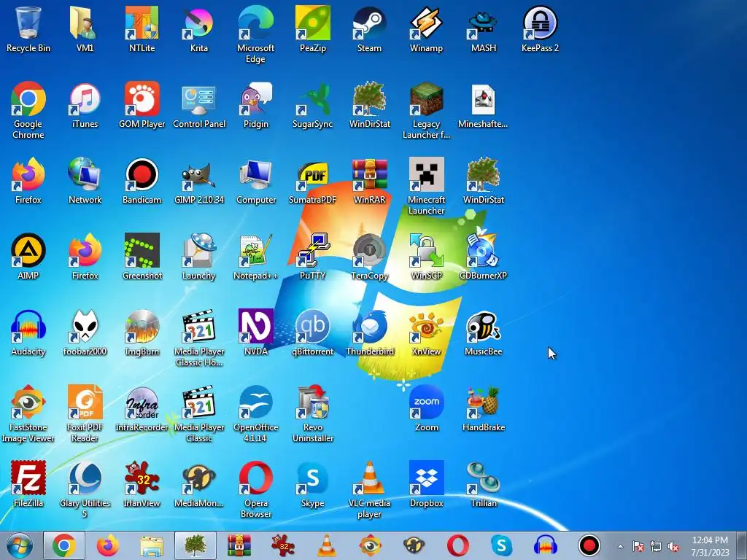Click the XnView desktop shortcut
The height and width of the screenshot is (560, 747).
(x=426, y=332)
